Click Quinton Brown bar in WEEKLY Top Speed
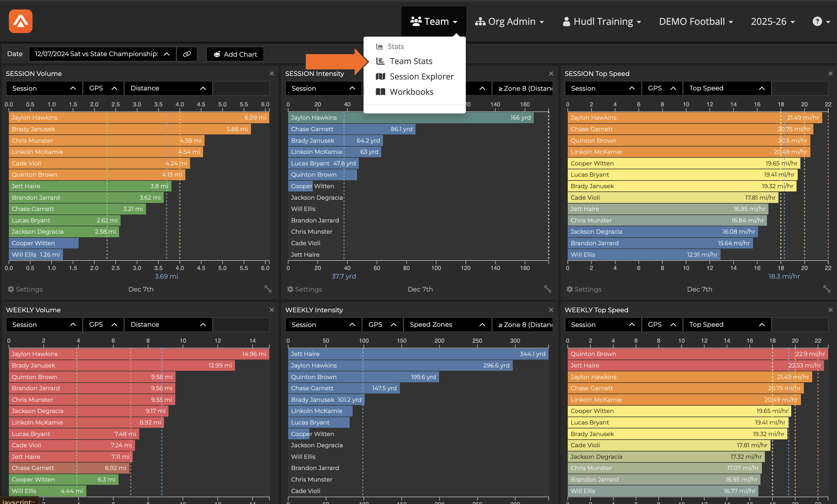The height and width of the screenshot is (504, 837). (x=698, y=354)
